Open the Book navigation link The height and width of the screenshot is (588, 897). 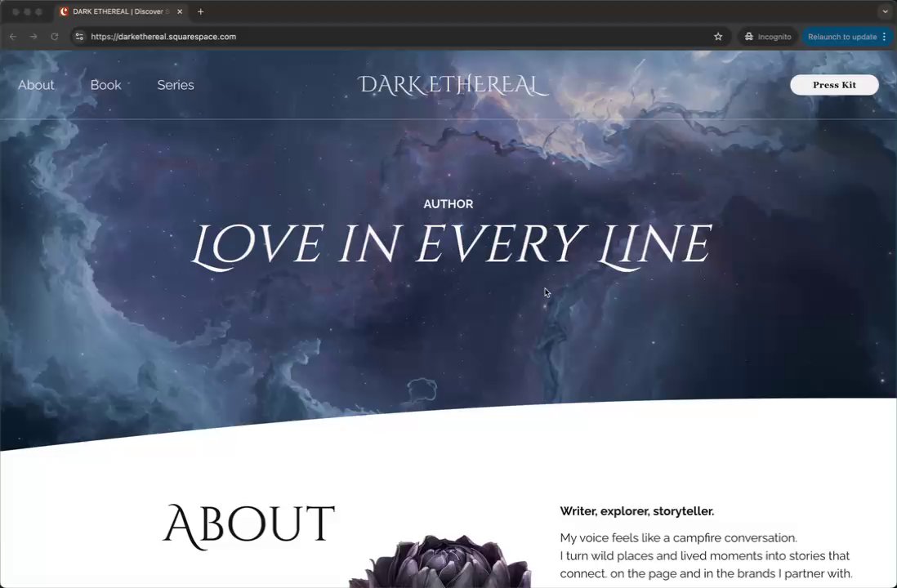pyautogui.click(x=106, y=85)
